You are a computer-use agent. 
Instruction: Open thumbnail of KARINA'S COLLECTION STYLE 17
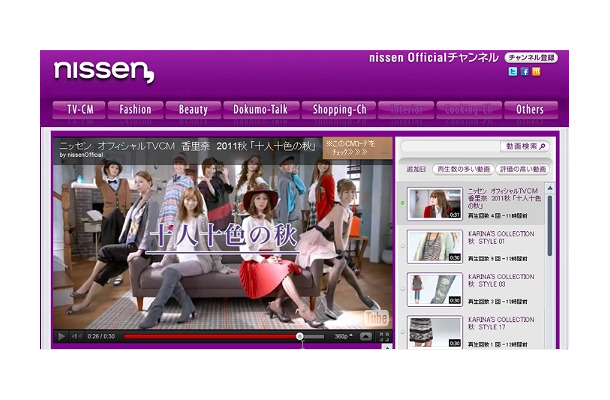pyautogui.click(x=435, y=332)
